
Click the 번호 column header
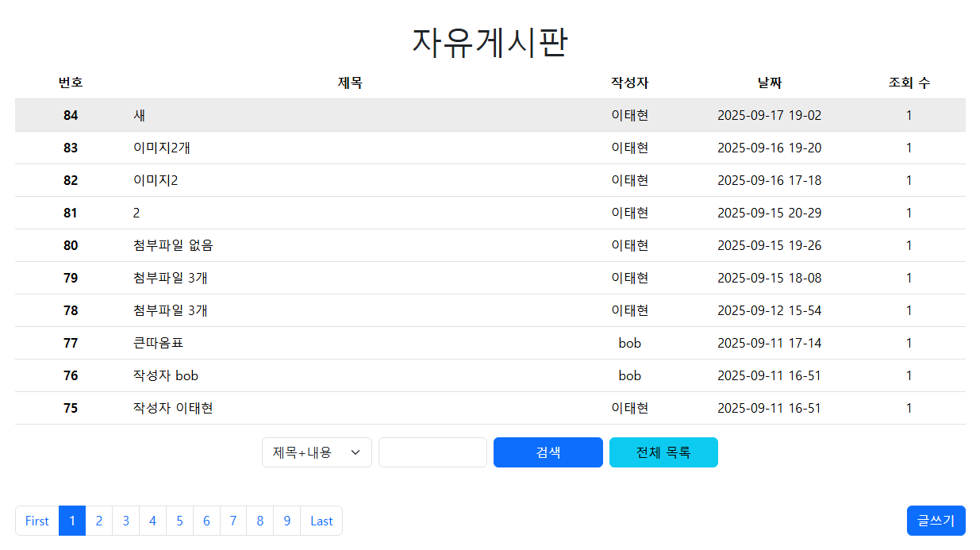[x=71, y=83]
